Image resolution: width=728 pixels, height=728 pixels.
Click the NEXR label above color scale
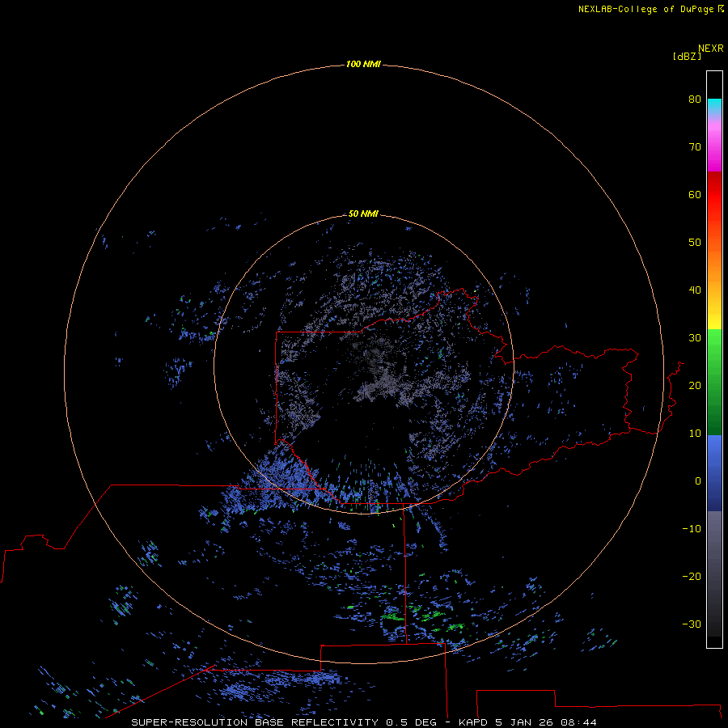711,49
